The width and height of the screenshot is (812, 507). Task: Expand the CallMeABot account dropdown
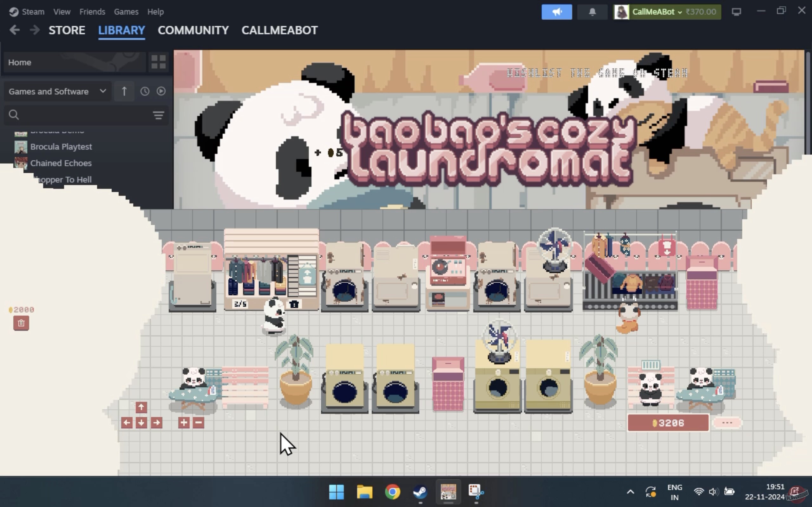coord(680,12)
